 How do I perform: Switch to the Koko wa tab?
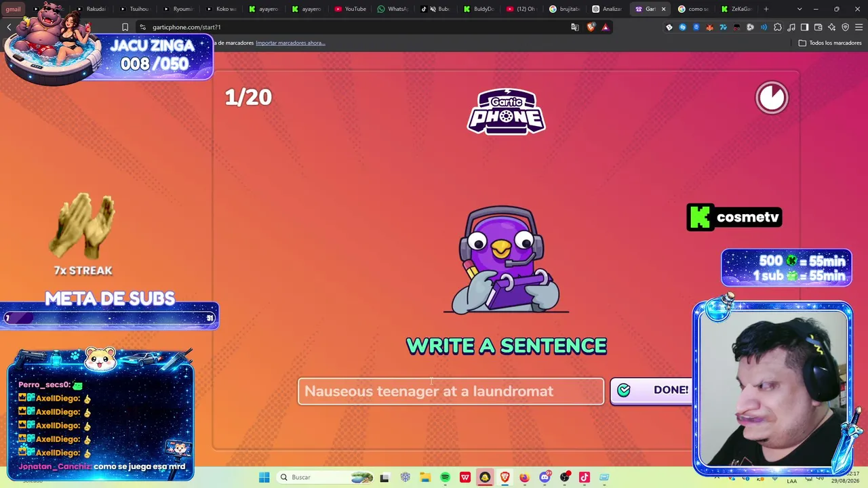(x=221, y=9)
